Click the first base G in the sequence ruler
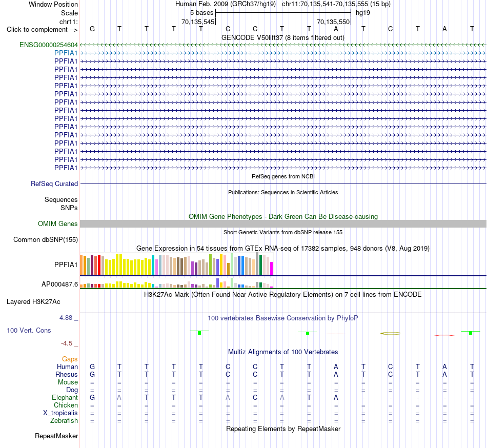Image resolution: width=487 pixels, height=448 pixels. (92, 29)
